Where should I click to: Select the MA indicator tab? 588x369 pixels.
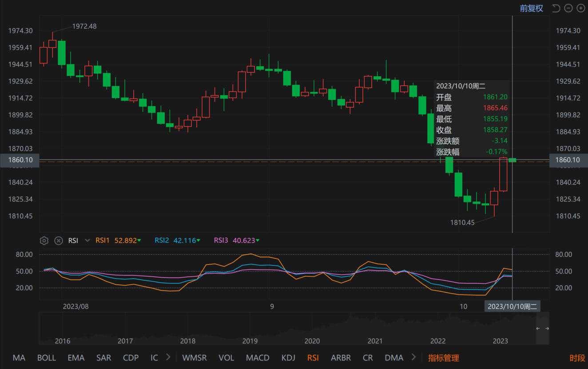point(19,358)
